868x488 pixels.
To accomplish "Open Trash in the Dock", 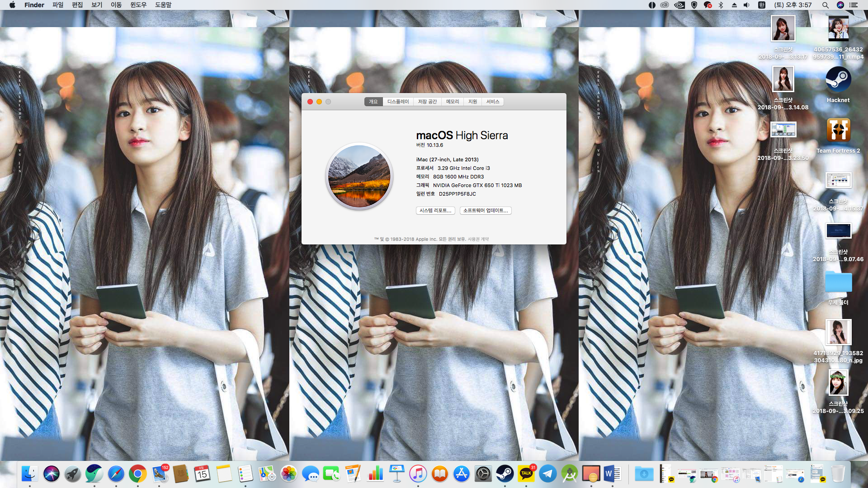I will 838,474.
